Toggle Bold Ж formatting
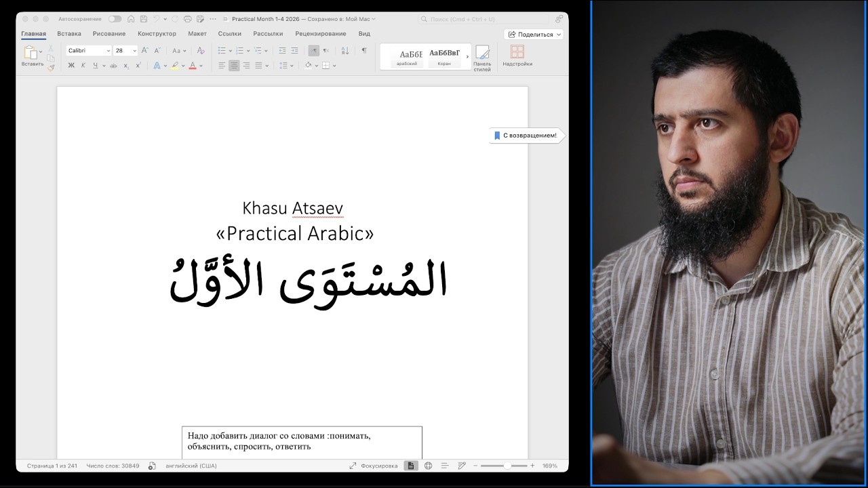Image resolution: width=868 pixels, height=488 pixels. pos(71,66)
